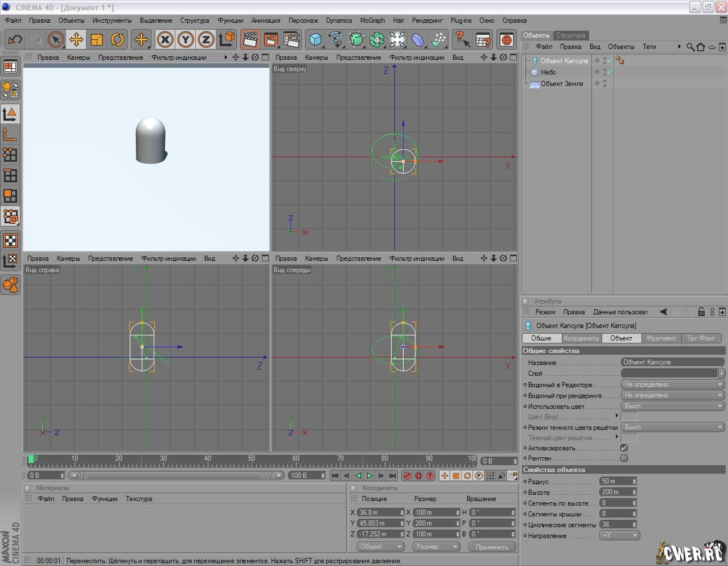The width and height of the screenshot is (728, 566).
Task: Click the Применить button
Action: point(492,547)
